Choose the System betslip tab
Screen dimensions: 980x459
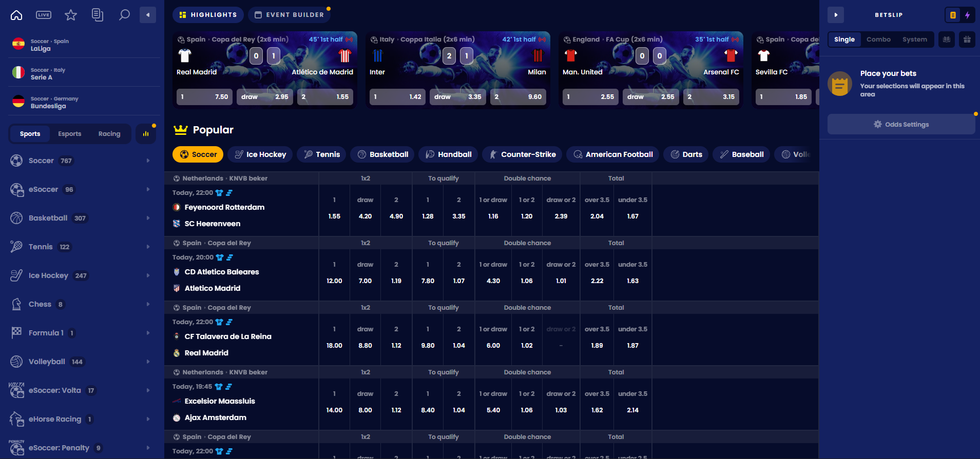click(915, 39)
